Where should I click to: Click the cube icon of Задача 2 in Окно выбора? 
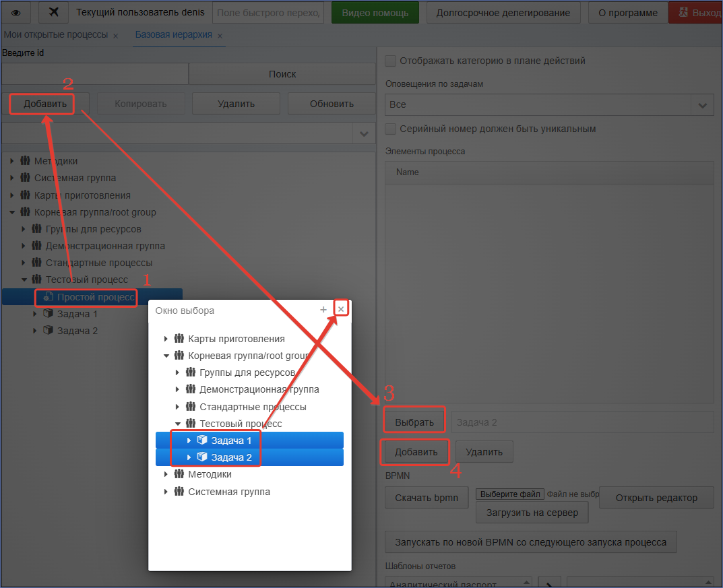pyautogui.click(x=202, y=457)
